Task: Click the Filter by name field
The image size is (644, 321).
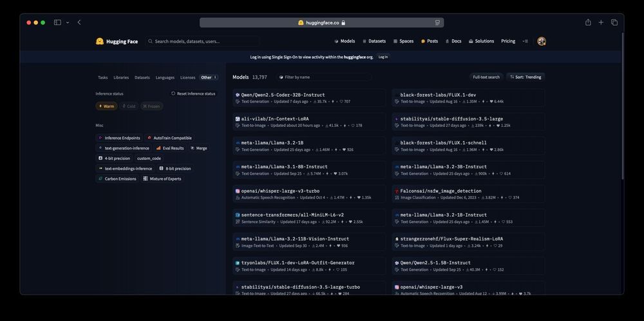Action: [324, 77]
